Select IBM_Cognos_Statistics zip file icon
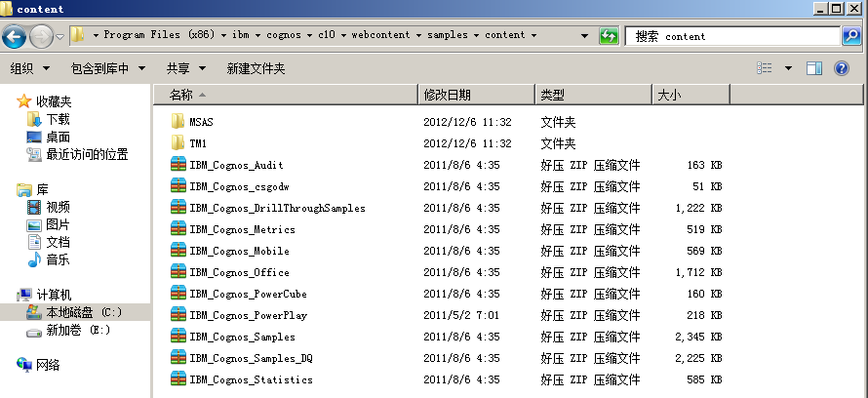This screenshot has height=398, width=868. tap(178, 379)
